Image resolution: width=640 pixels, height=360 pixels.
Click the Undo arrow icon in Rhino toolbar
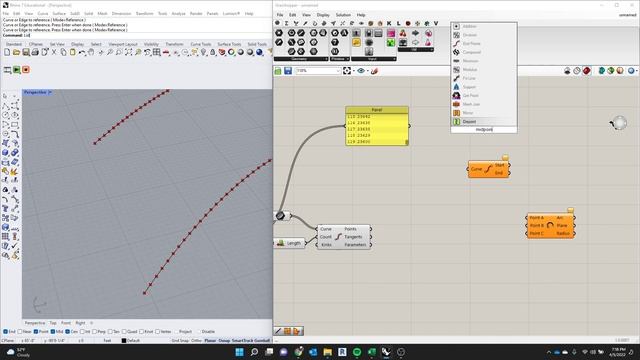[82, 52]
